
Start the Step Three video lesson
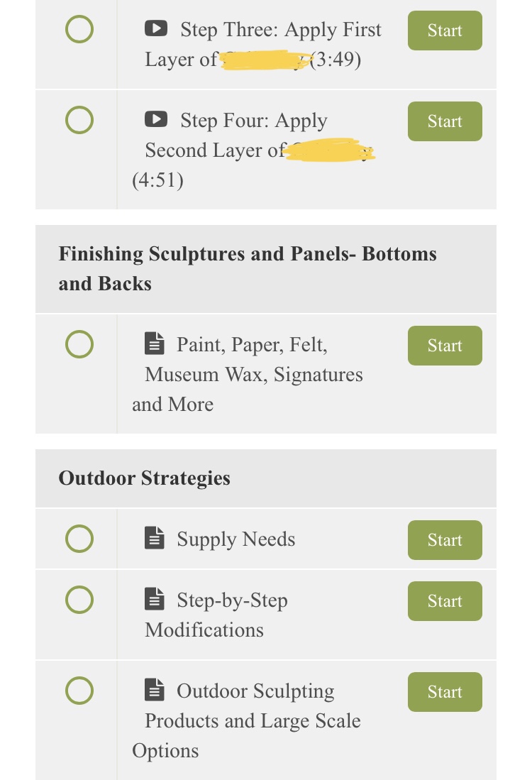(x=445, y=31)
